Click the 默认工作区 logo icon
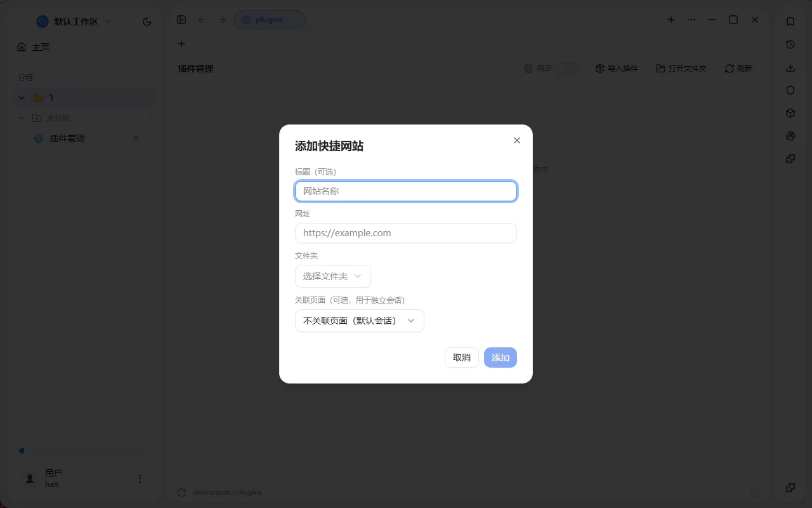This screenshot has height=508, width=812. coord(43,22)
